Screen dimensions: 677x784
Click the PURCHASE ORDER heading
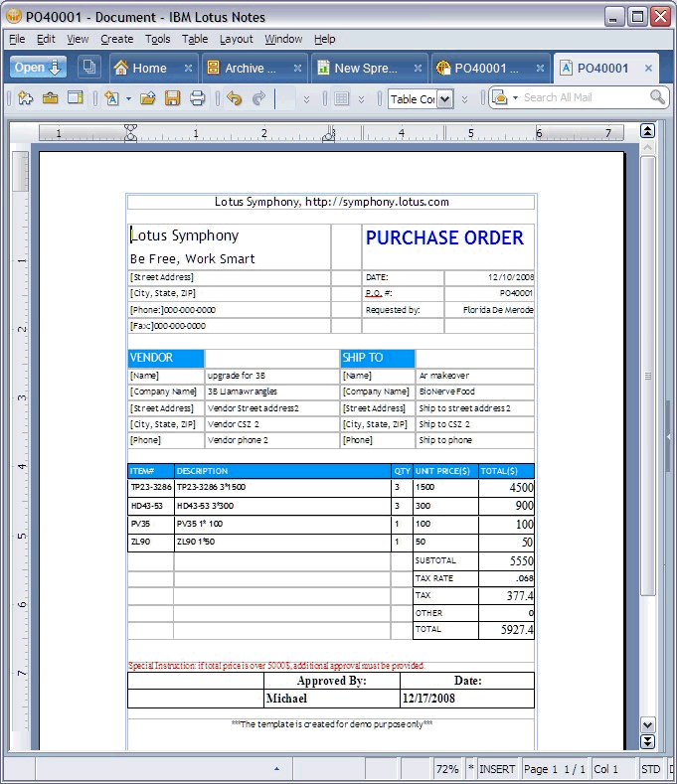tap(444, 238)
